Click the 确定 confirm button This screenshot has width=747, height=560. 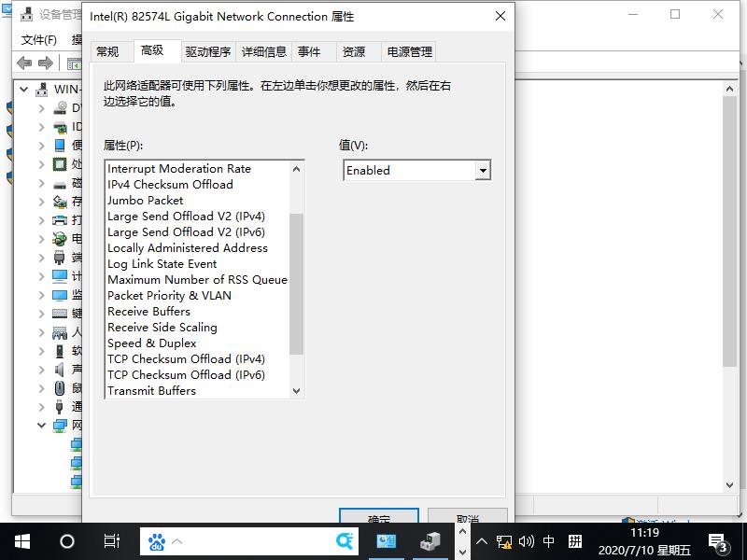(x=379, y=520)
